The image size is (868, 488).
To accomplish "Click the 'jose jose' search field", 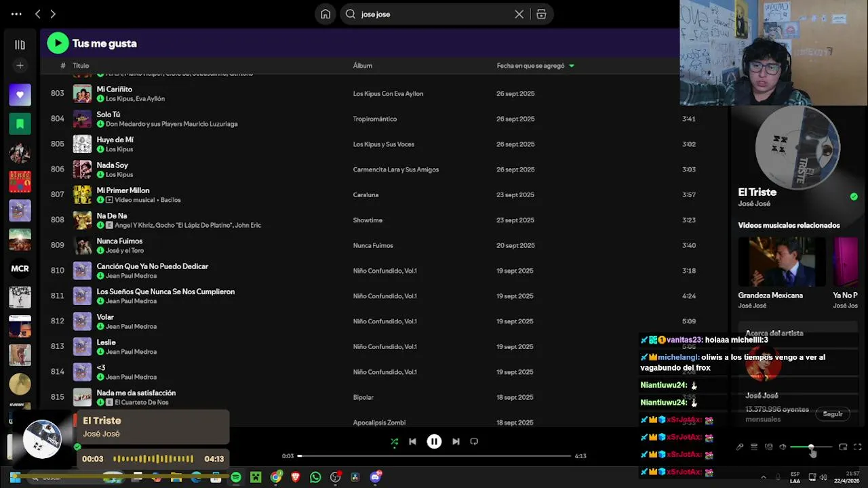I will [434, 14].
